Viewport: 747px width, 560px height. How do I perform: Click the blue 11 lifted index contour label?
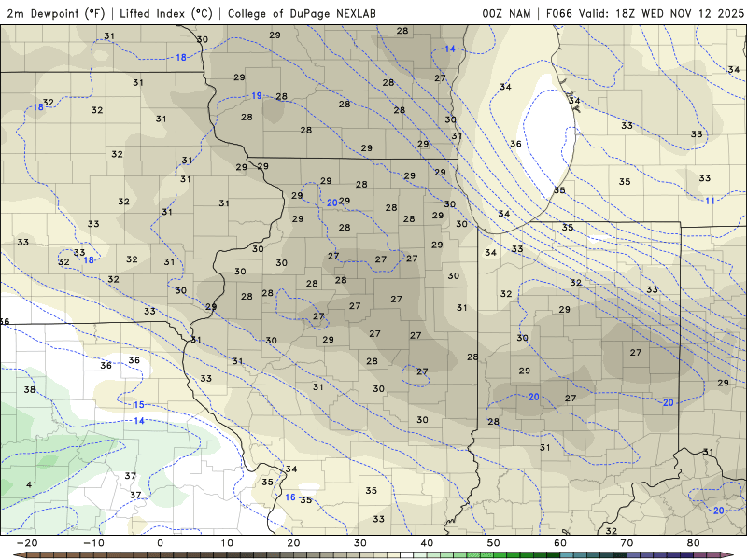(x=711, y=201)
